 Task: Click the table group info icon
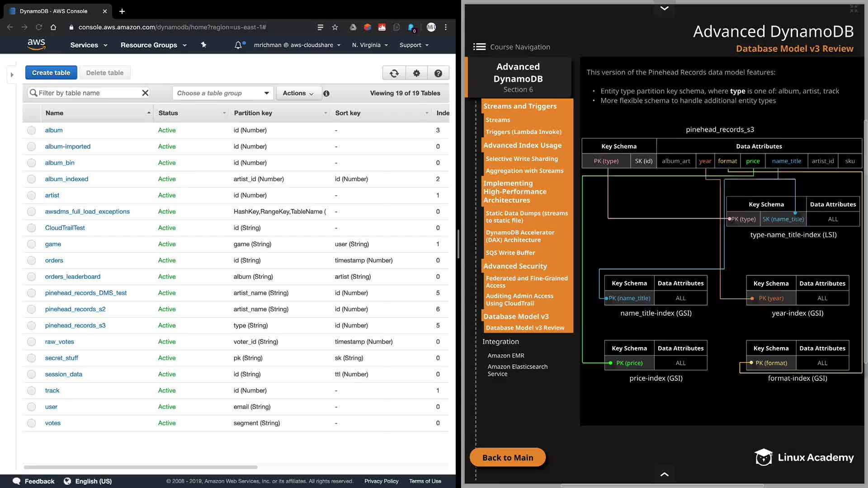pyautogui.click(x=326, y=94)
